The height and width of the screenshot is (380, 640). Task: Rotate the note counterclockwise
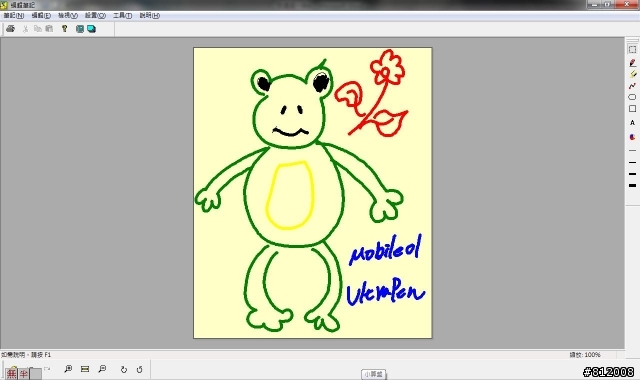[x=140, y=369]
